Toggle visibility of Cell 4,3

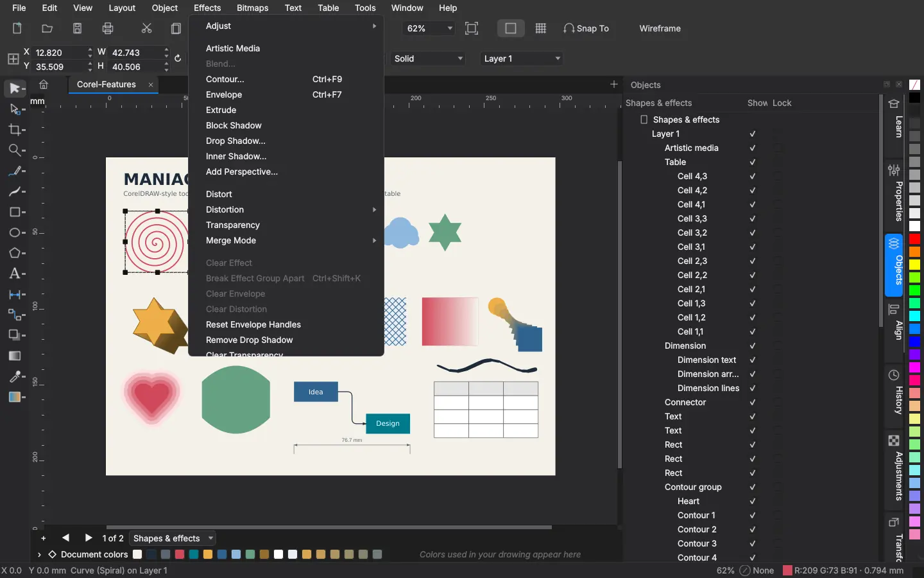click(753, 177)
